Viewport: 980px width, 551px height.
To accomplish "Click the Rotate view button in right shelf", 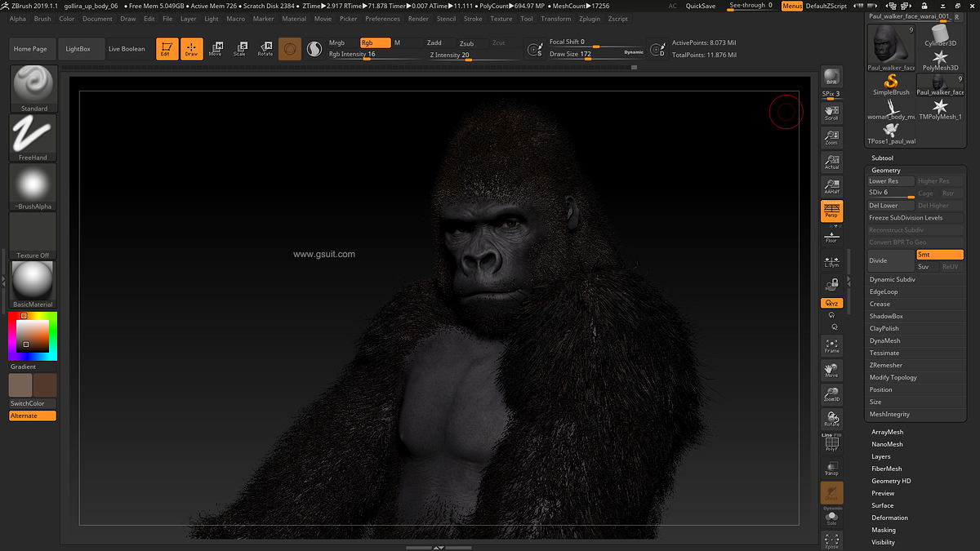I will [831, 419].
